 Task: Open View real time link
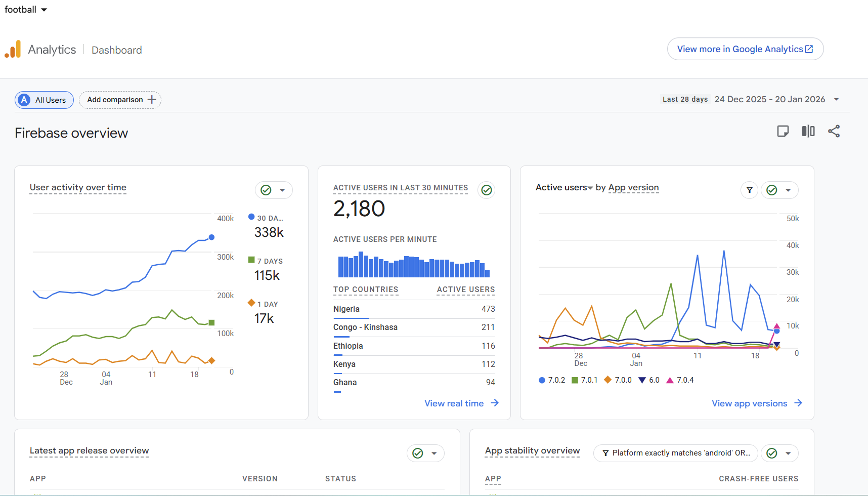[462, 403]
